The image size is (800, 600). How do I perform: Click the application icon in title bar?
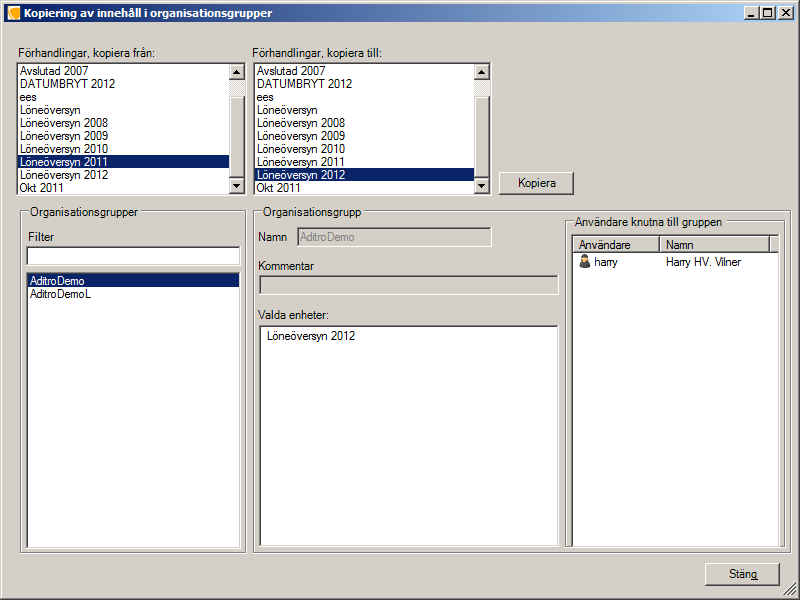pyautogui.click(x=13, y=13)
